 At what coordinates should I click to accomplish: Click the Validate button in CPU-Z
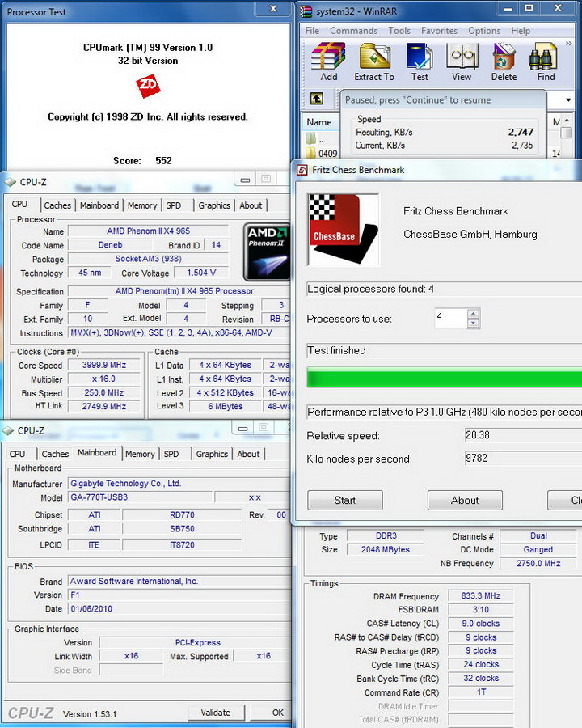pos(216,712)
